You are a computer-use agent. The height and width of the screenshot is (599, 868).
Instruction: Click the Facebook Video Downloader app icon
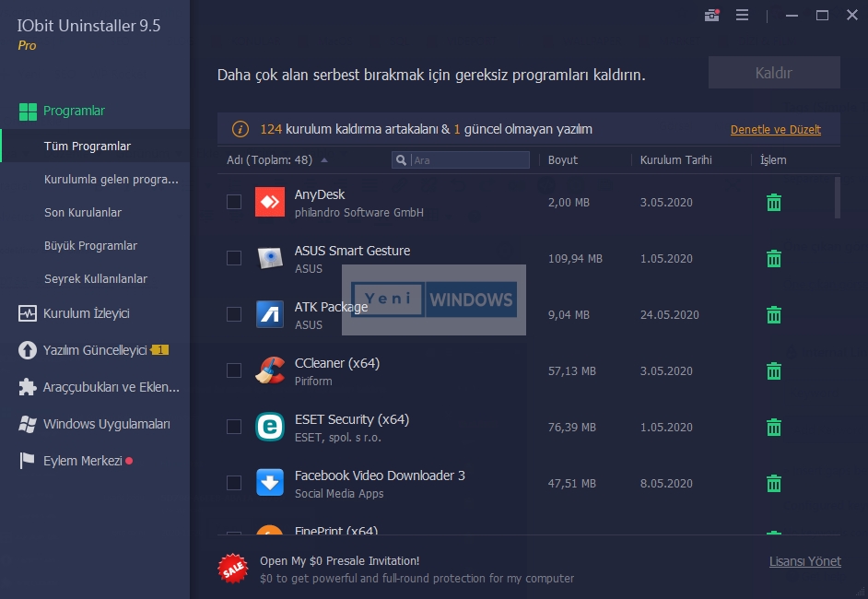point(270,483)
